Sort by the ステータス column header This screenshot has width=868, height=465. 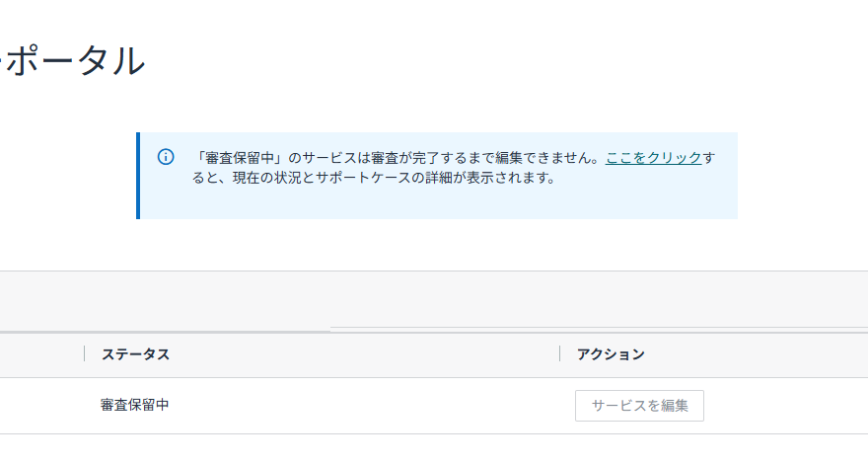135,354
